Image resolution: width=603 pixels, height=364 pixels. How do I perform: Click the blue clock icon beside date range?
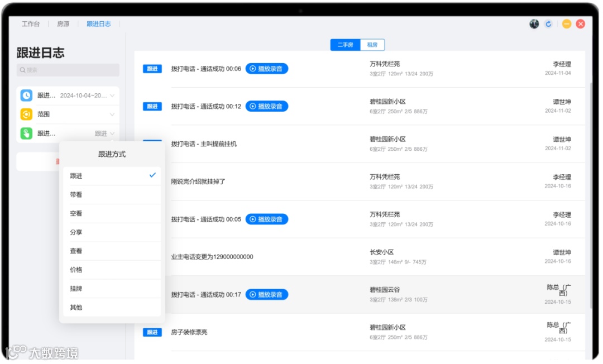click(26, 95)
